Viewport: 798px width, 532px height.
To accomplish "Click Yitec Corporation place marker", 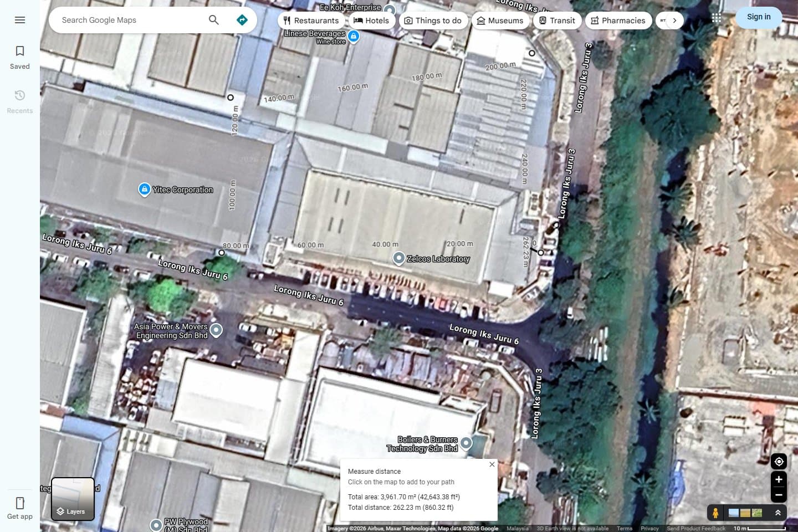I will 144,190.
